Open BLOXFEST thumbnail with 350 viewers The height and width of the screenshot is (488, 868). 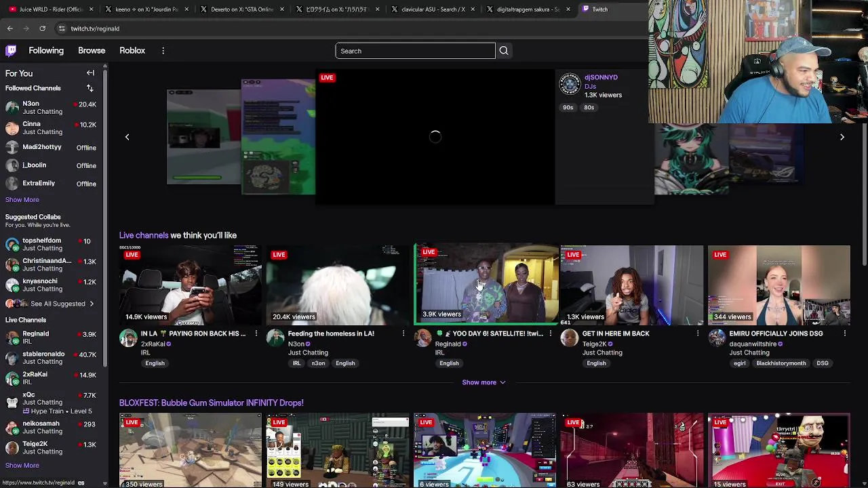pos(191,451)
